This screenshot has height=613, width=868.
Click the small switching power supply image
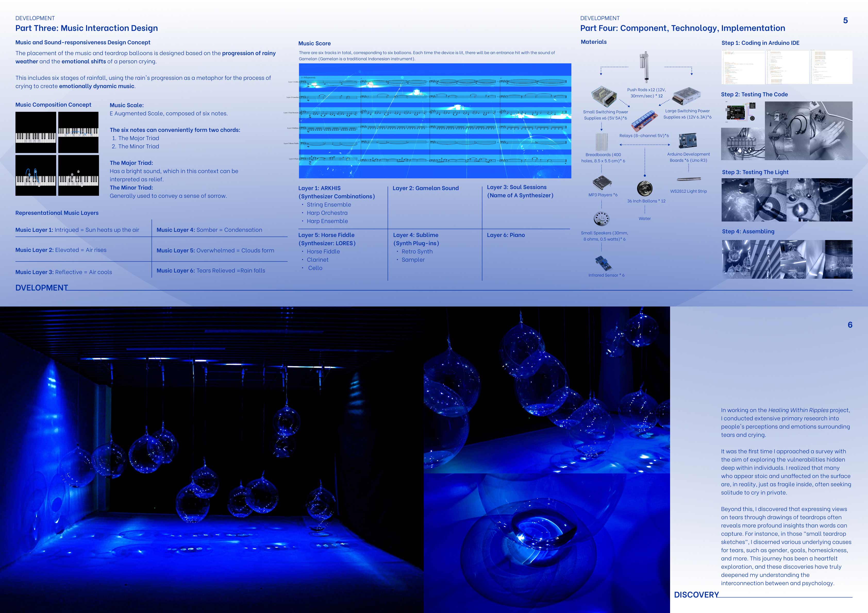coord(604,96)
